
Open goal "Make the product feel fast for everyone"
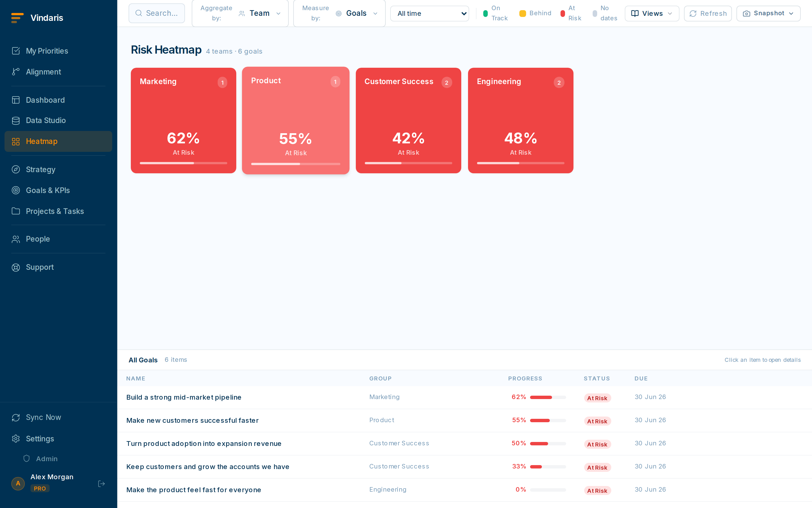(x=464, y=490)
